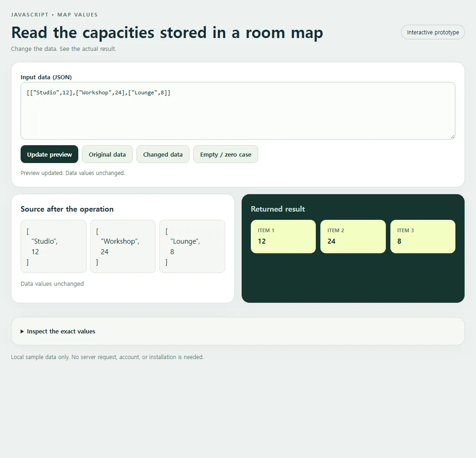
Task: Load the Original data preset
Action: pyautogui.click(x=107, y=154)
